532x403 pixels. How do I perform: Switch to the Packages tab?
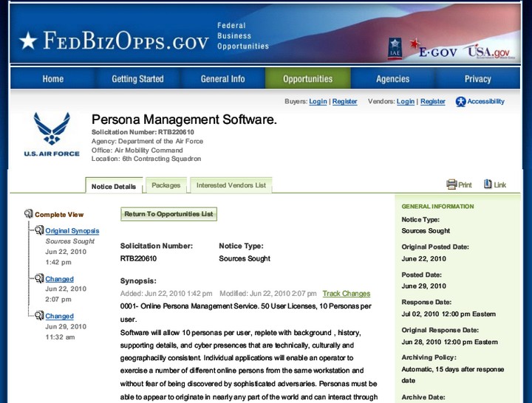click(166, 185)
